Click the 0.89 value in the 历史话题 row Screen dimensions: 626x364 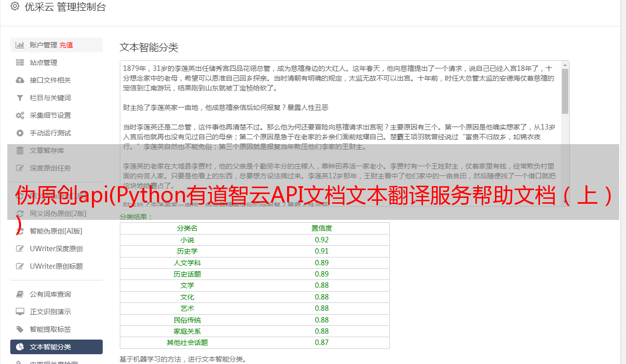(x=322, y=274)
